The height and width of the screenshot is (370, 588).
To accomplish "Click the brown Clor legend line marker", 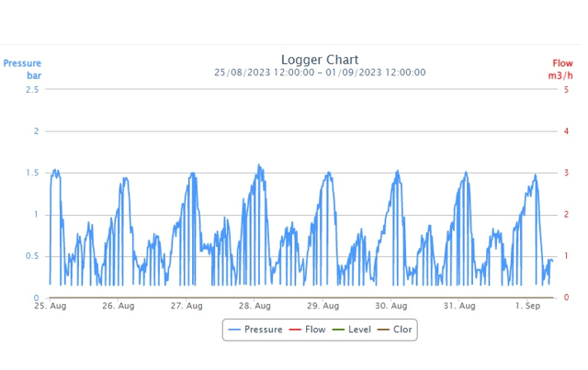I will click(382, 330).
